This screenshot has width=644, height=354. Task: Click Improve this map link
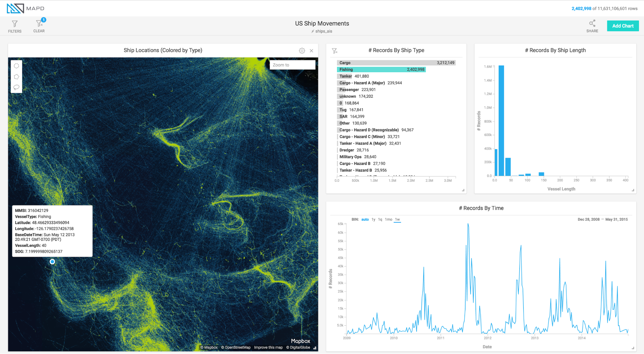coord(268,348)
